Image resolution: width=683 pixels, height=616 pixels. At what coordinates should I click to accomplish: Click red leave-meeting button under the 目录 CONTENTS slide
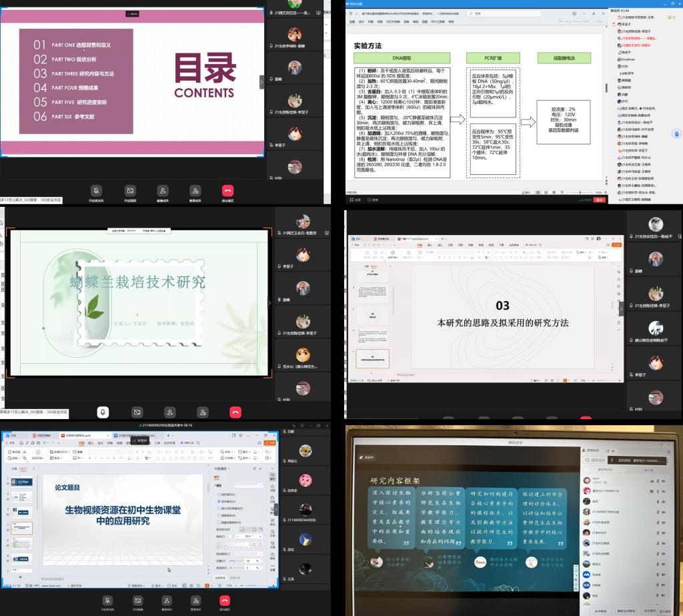(227, 191)
